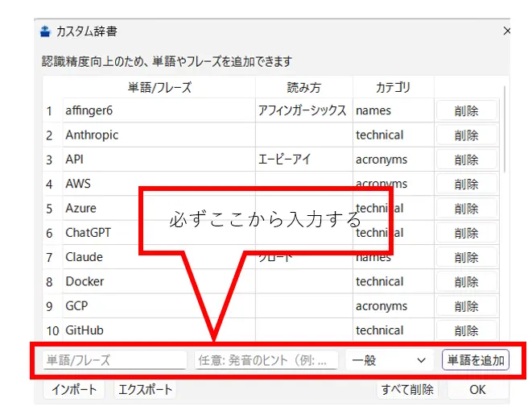Click 削除 next to GCP
The width and height of the screenshot is (532, 419).
[467, 306]
